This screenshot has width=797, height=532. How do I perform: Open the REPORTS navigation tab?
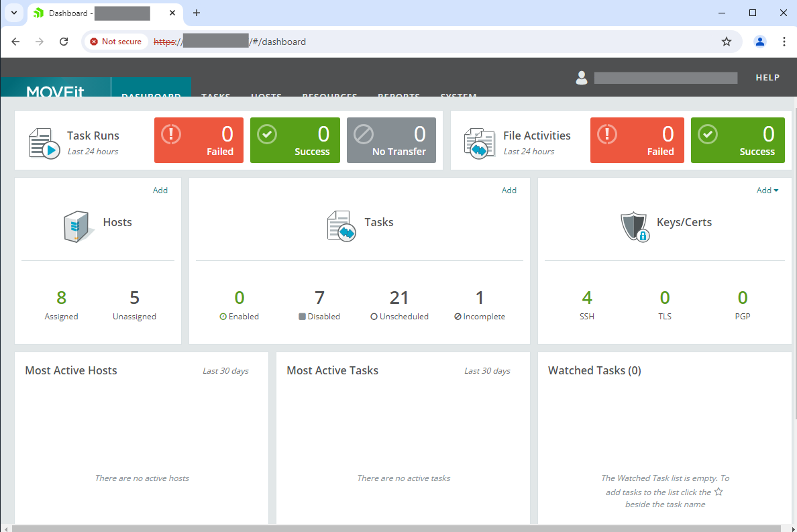pos(398,95)
